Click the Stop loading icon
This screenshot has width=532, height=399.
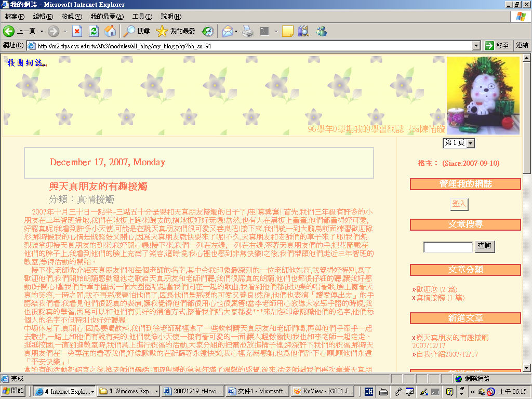pos(77,31)
